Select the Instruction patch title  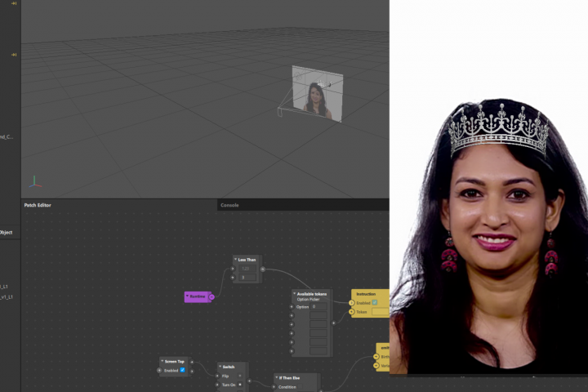click(x=366, y=294)
